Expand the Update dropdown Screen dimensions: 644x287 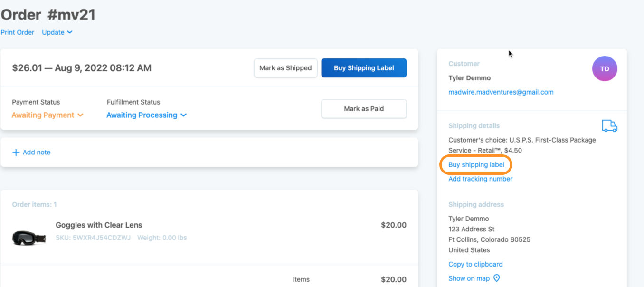57,32
